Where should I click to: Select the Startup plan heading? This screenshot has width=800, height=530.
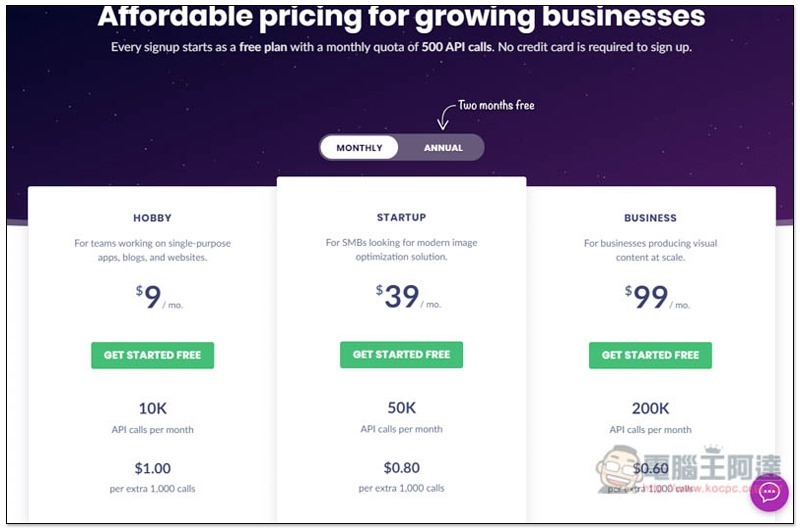pyautogui.click(x=402, y=217)
